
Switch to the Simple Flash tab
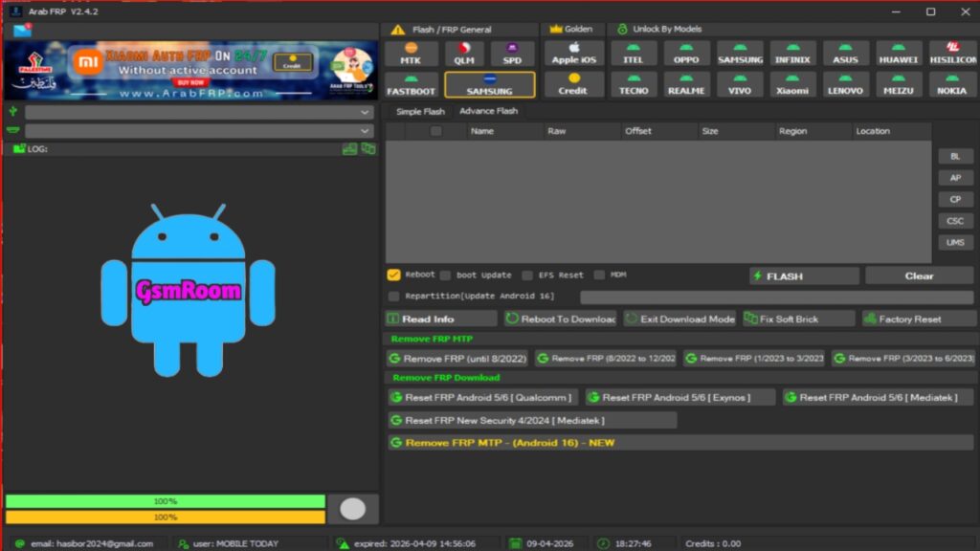(x=421, y=111)
